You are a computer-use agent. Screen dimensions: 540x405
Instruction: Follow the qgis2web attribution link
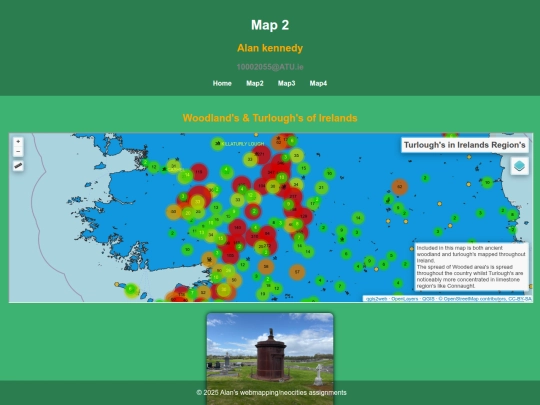[x=376, y=299]
